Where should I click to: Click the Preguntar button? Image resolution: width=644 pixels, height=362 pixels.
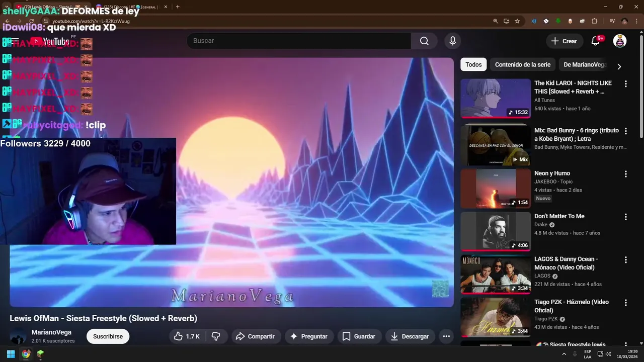point(309,336)
